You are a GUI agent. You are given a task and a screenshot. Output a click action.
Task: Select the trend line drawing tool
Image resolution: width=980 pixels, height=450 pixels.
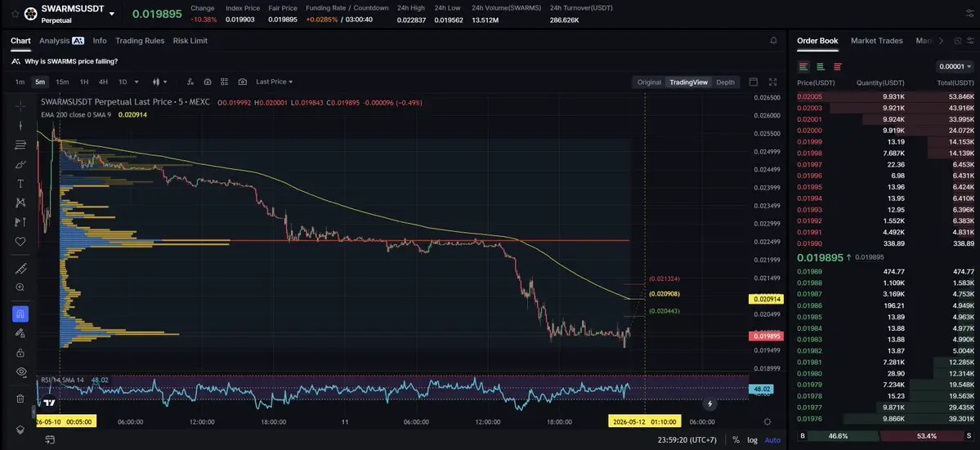tap(20, 126)
